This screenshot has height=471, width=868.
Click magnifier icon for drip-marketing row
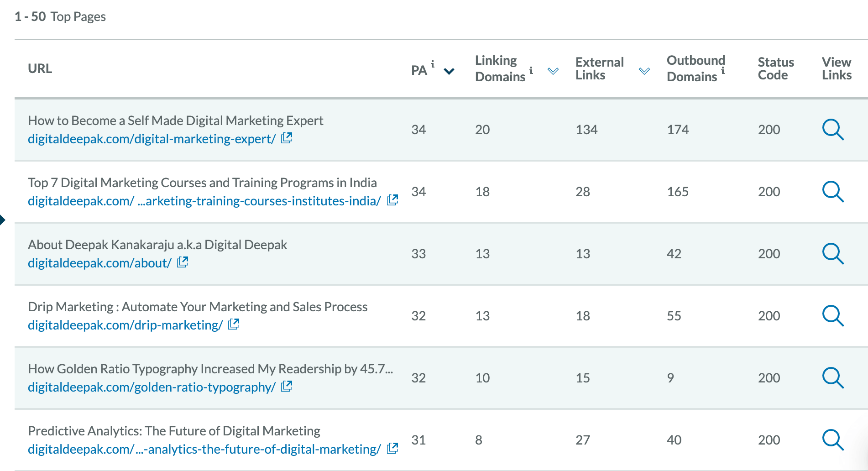click(x=833, y=316)
